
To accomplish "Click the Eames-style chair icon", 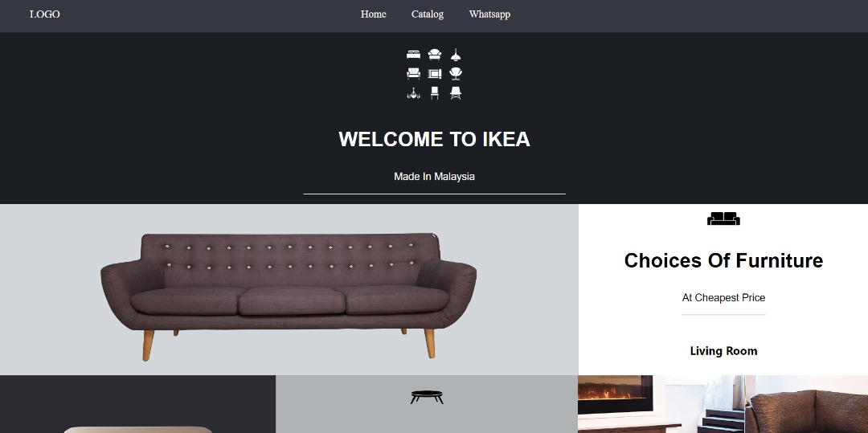I will tap(456, 93).
